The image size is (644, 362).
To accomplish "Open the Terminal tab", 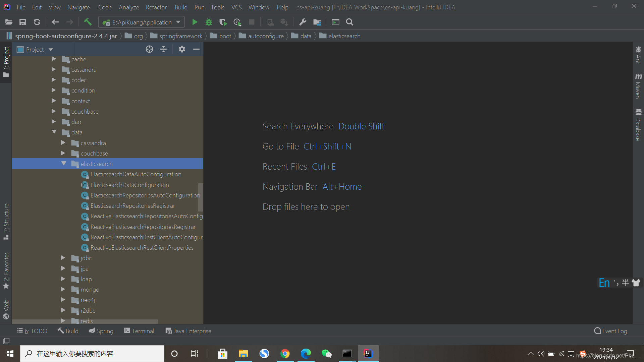I will (x=139, y=331).
